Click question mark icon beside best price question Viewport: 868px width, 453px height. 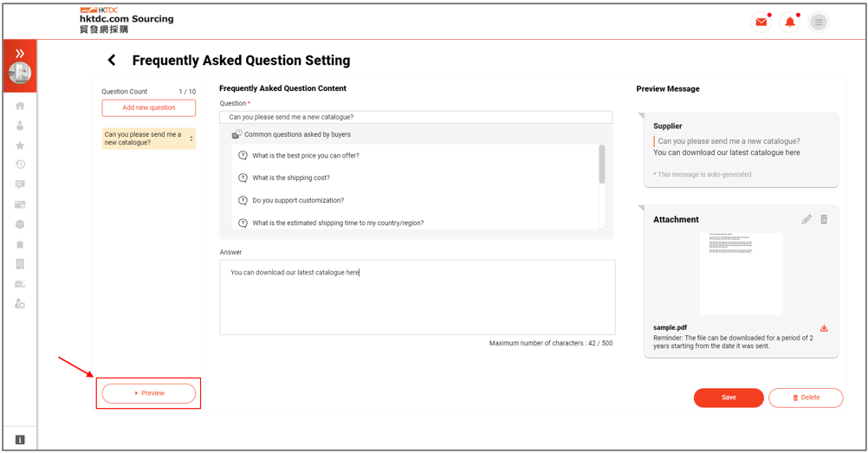(x=243, y=156)
